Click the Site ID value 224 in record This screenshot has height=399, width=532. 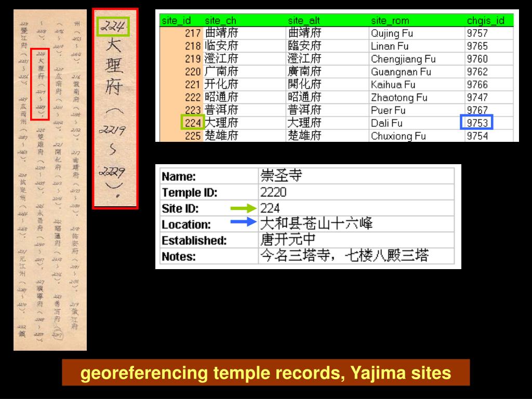pos(270,208)
